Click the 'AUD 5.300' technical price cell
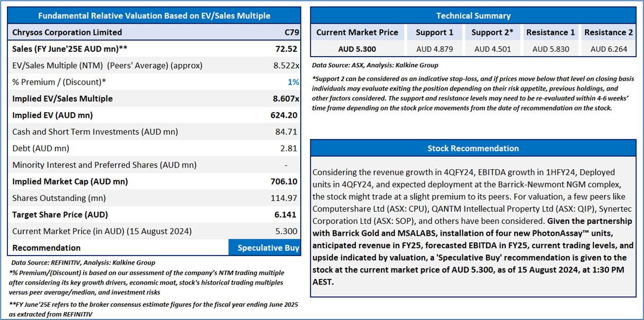 click(357, 49)
